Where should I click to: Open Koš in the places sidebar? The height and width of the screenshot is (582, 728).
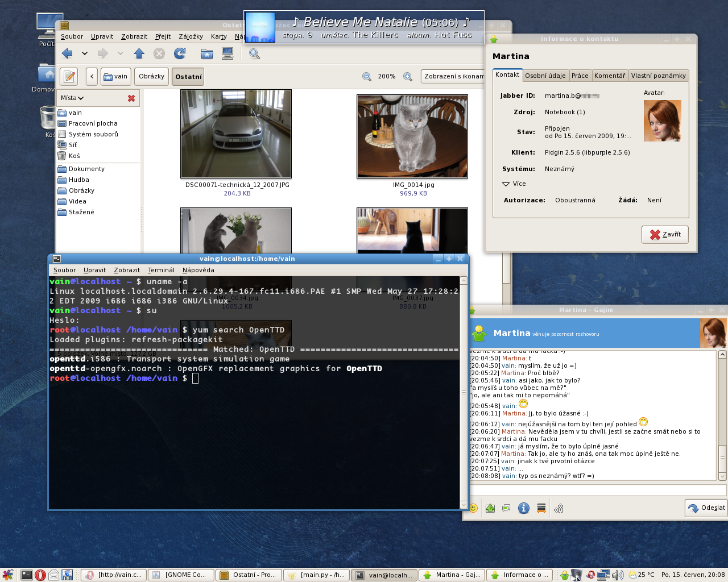74,156
